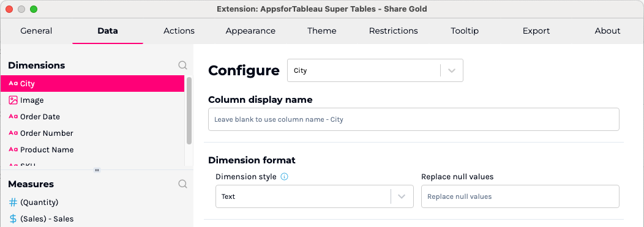Click the Measures search magnifier icon
Screen dimensions: 644x227
183,184
